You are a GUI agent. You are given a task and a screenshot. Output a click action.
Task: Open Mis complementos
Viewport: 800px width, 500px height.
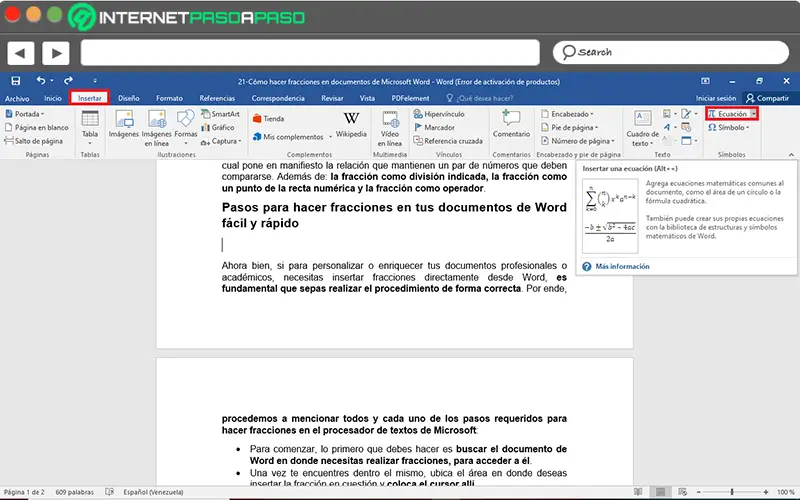point(292,137)
